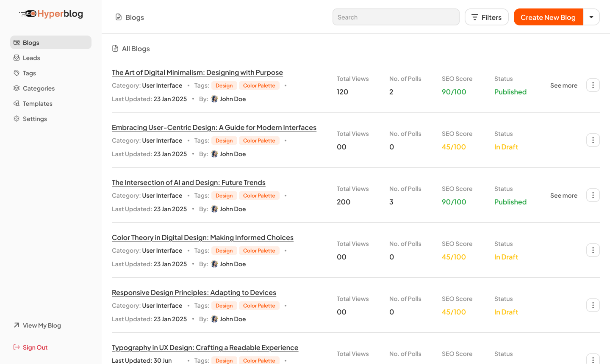Open three-dot menu for User-Centric Design blog
This screenshot has width=610, height=364.
[x=593, y=140]
